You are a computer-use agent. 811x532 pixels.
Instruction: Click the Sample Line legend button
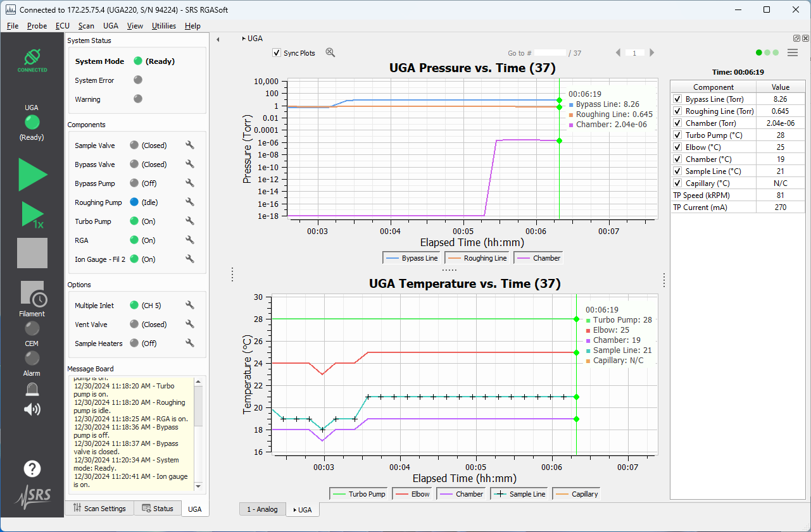click(519, 494)
